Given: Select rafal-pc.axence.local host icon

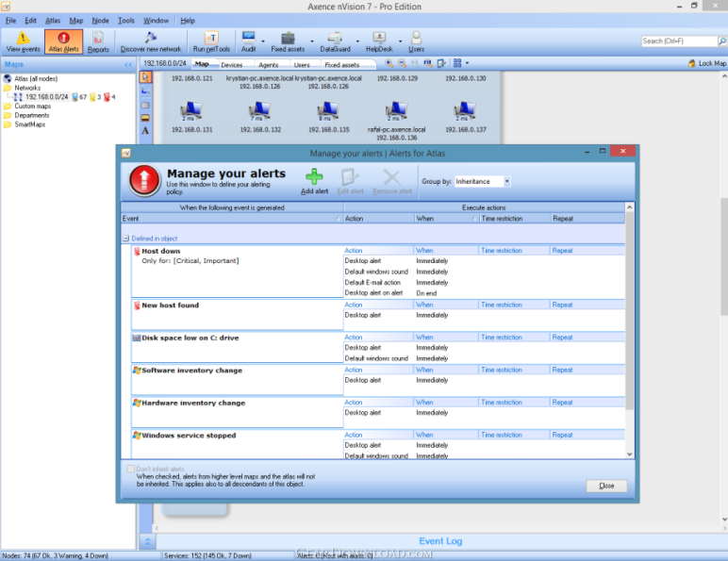Looking at the screenshot, I should [x=396, y=111].
